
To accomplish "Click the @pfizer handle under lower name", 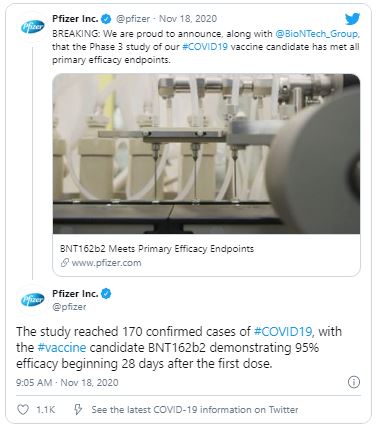I will pos(69,307).
